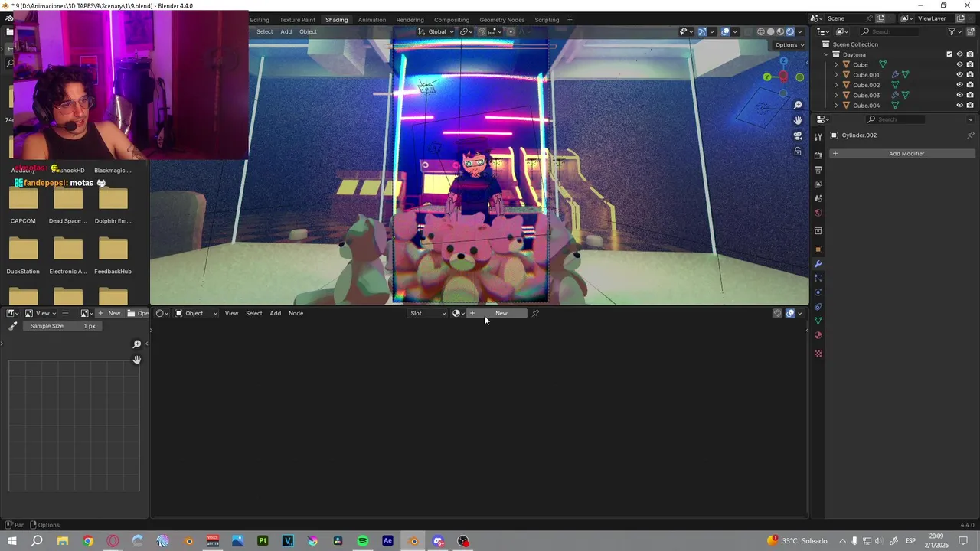Screen dimensions: 980x551
Task: Pin the Cylinder.002 properties context
Action: pos(970,135)
